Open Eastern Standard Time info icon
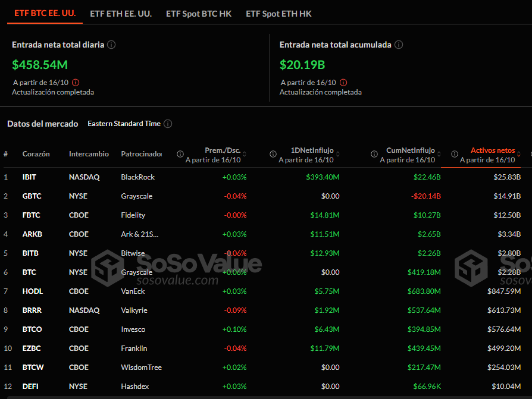 coord(167,124)
